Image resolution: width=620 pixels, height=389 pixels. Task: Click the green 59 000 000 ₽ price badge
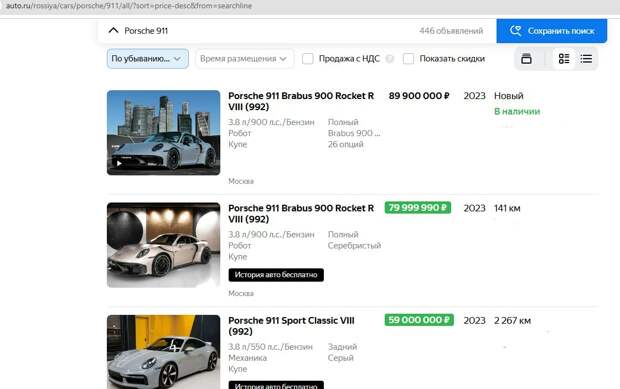pyautogui.click(x=419, y=320)
